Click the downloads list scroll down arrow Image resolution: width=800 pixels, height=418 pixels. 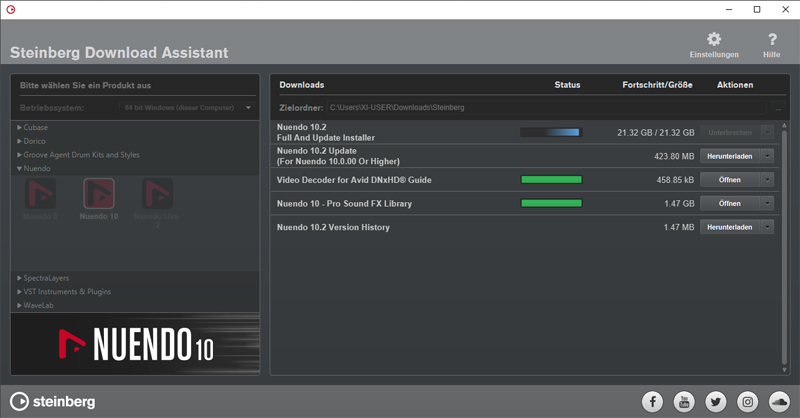click(x=785, y=370)
